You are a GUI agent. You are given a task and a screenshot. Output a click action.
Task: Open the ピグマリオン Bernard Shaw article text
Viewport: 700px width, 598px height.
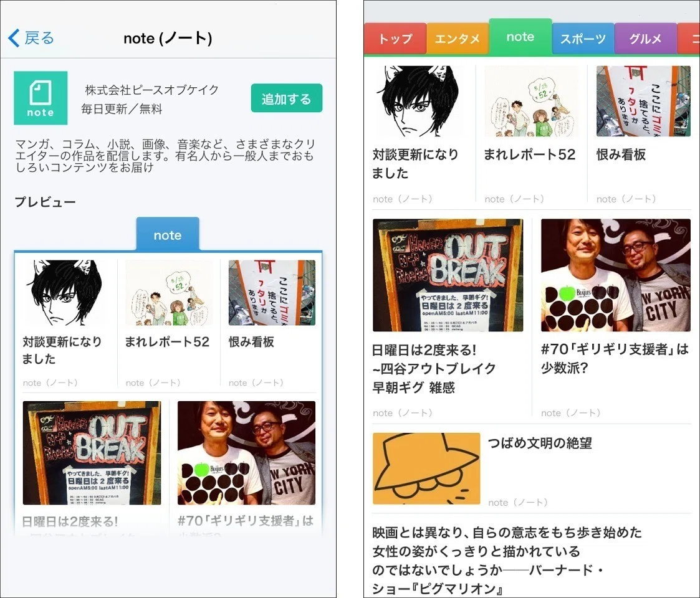click(507, 561)
